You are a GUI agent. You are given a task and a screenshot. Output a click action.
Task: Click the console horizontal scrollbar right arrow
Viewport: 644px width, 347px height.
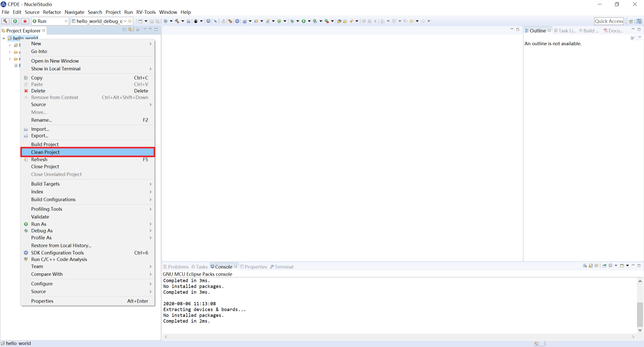pyautogui.click(x=633, y=337)
